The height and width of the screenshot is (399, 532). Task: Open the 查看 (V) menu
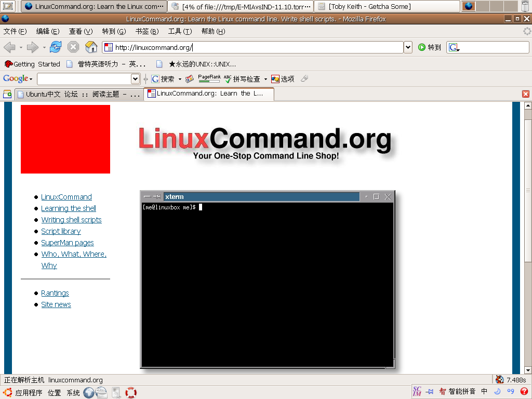point(81,31)
